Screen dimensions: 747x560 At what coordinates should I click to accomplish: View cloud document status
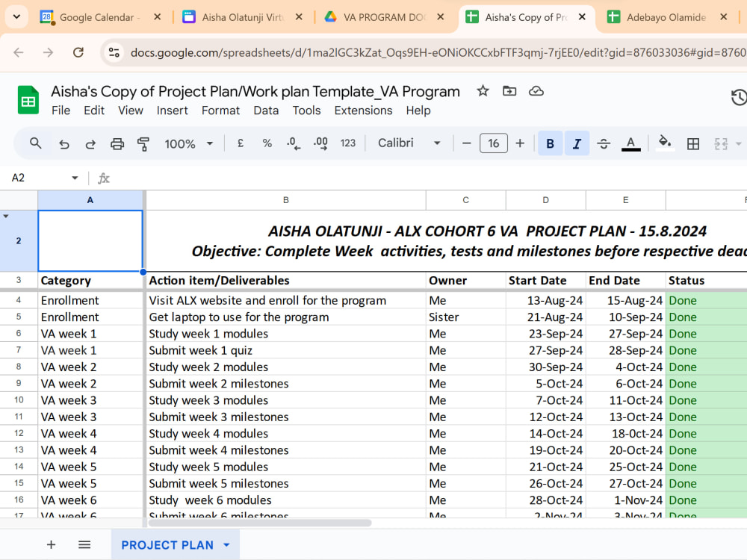pos(536,91)
